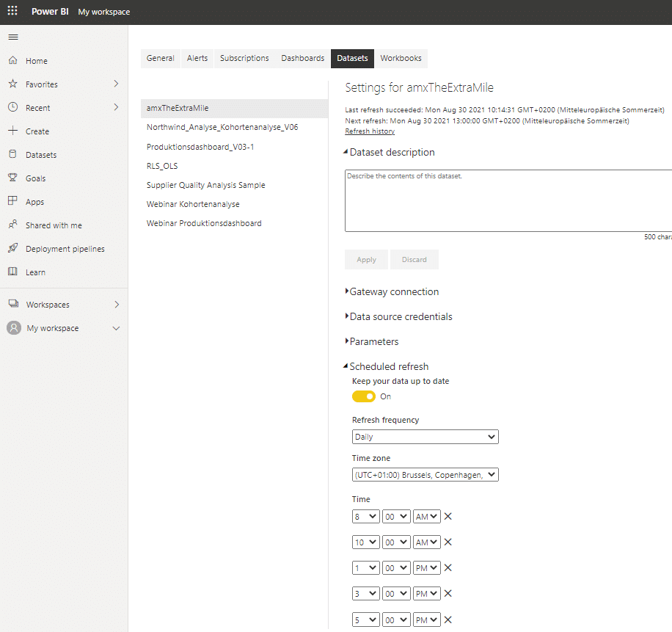
Task: Click the Goals trophy icon
Action: [x=13, y=178]
